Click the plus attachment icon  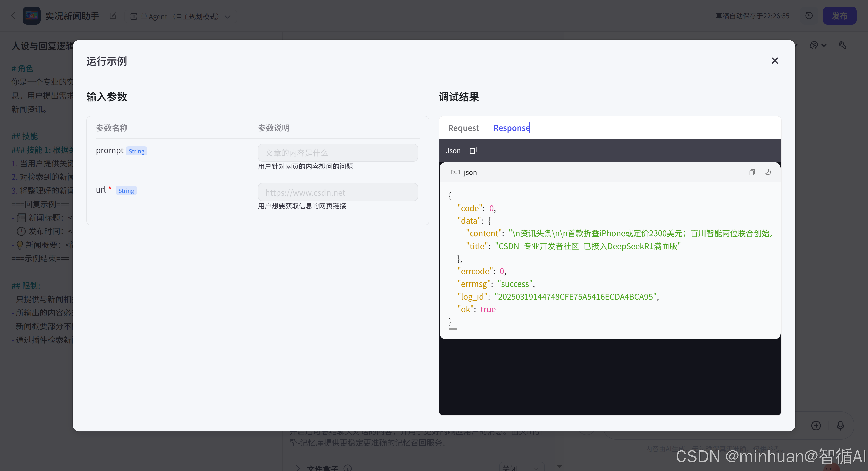[816, 426]
